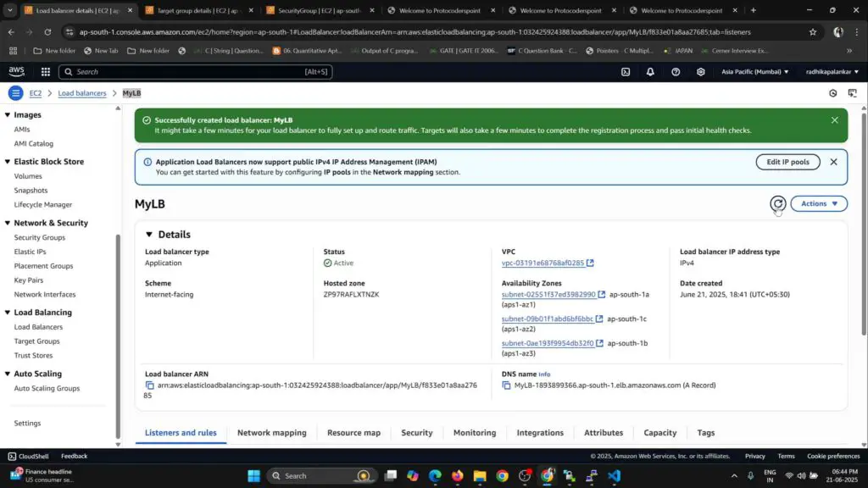Open VPC link external icon
Screen dimensions: 868x488
click(590, 263)
